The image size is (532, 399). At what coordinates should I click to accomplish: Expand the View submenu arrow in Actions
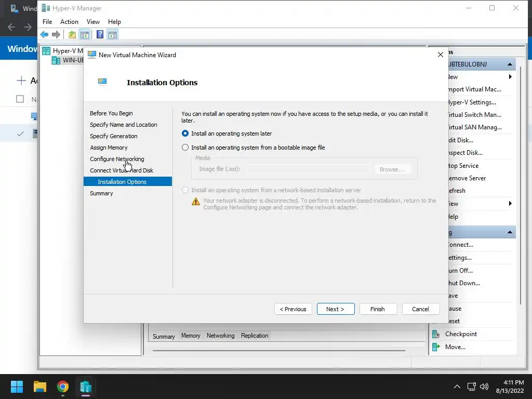pos(510,204)
